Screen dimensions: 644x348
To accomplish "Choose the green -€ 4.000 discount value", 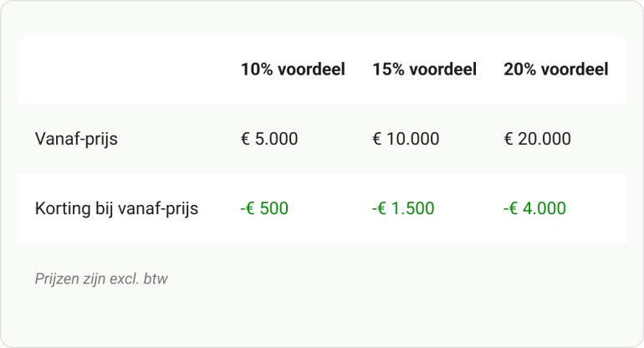I will pos(534,208).
